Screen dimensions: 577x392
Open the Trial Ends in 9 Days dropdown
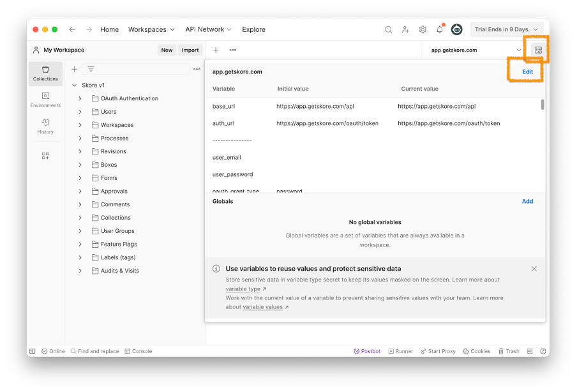pos(506,29)
